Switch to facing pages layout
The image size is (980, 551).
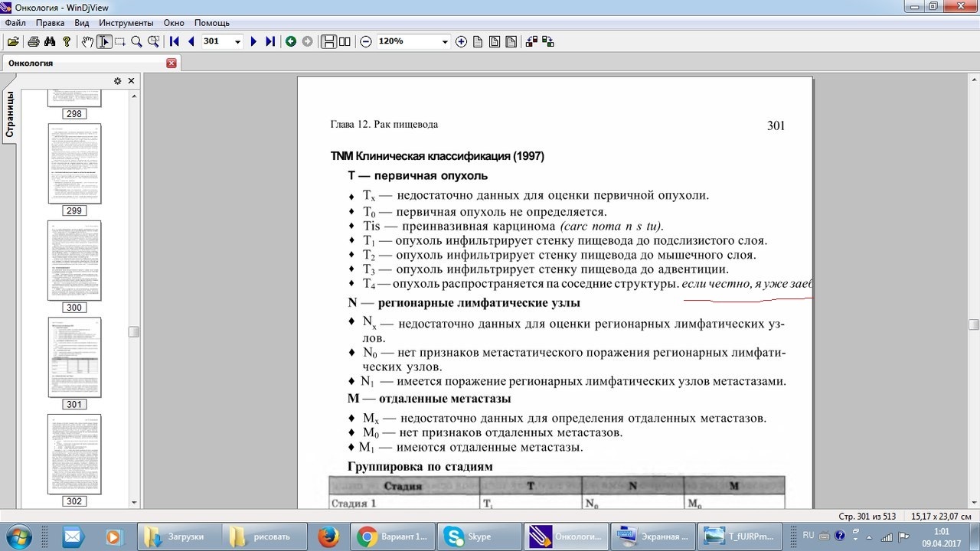point(345,41)
